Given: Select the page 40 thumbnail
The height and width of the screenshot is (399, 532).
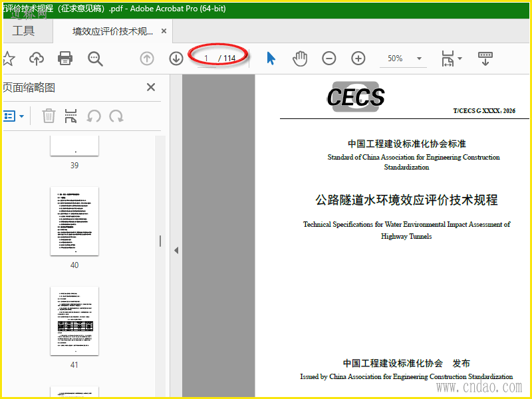Looking at the screenshot, I should [74, 221].
